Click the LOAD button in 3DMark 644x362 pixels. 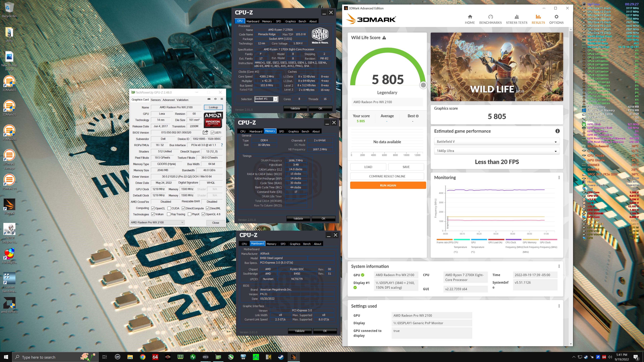coord(368,167)
